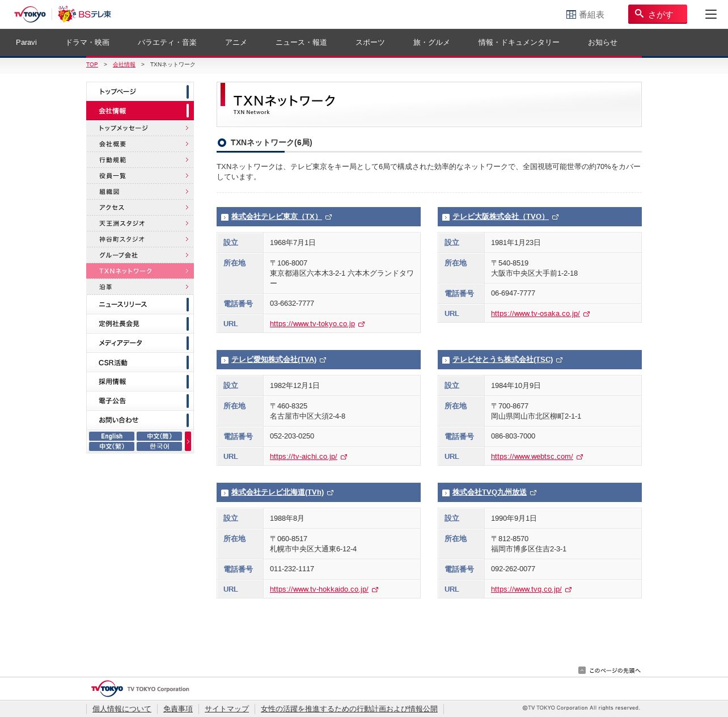Visit https://www.tv-hokkaido.co.jp/ URL
This screenshot has height=717, width=728.
(x=319, y=589)
